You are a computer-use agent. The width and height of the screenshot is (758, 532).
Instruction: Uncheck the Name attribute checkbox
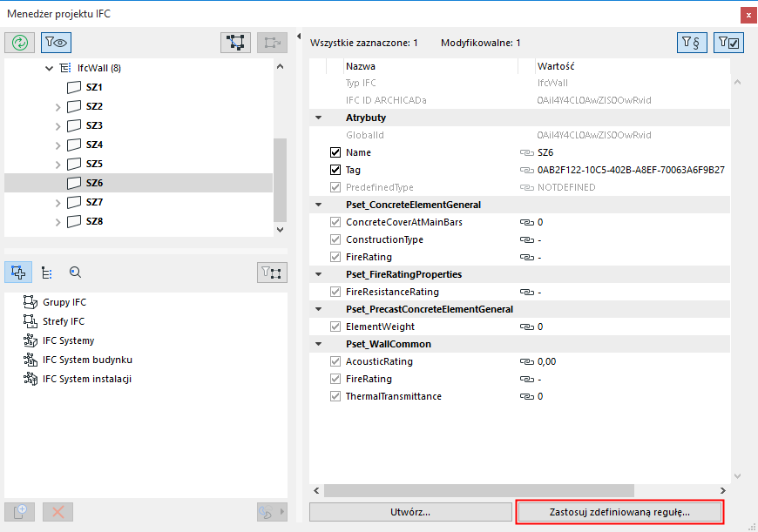point(335,152)
